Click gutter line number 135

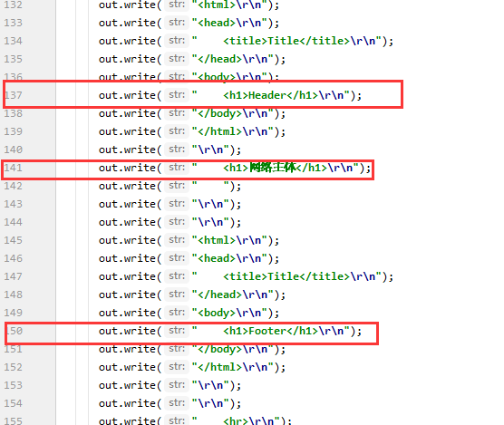click(x=14, y=59)
